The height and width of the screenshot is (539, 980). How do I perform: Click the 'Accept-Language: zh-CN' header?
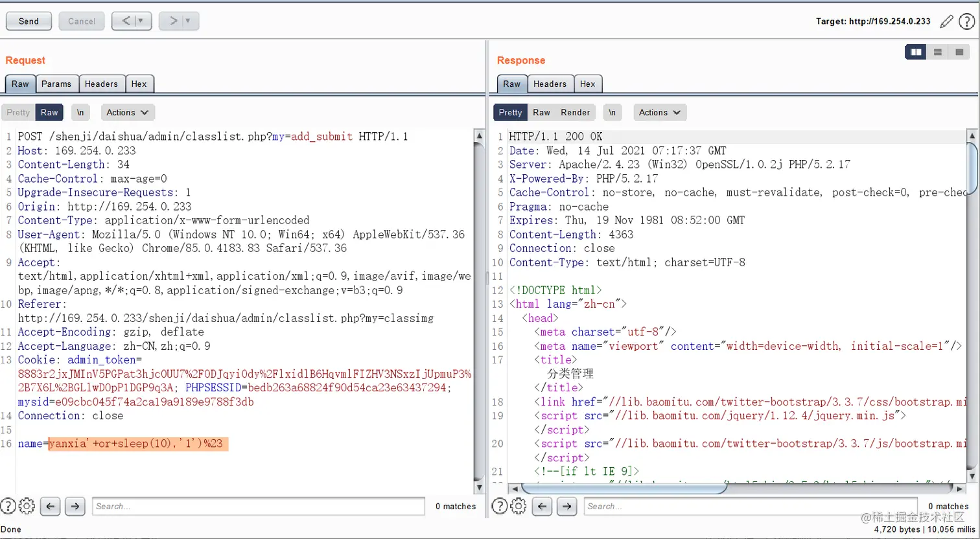pos(113,346)
